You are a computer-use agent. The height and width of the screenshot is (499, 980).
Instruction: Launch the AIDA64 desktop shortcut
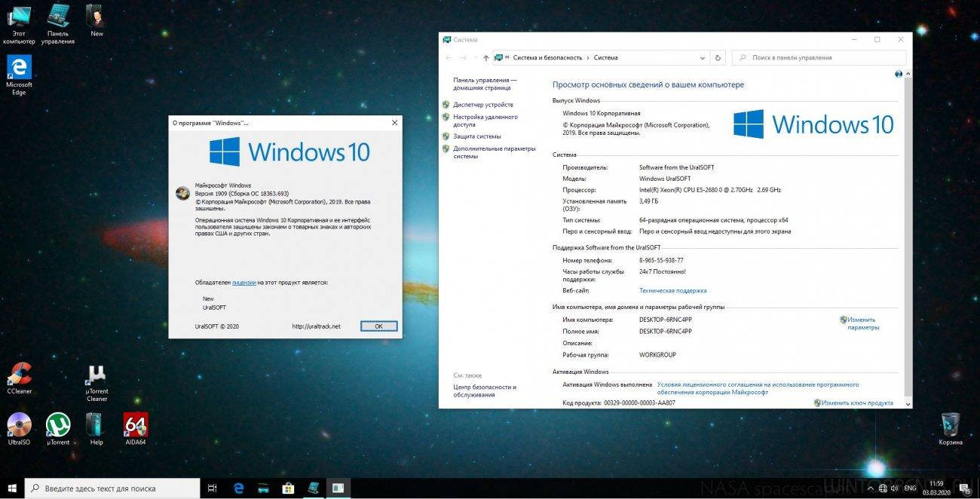pyautogui.click(x=135, y=429)
